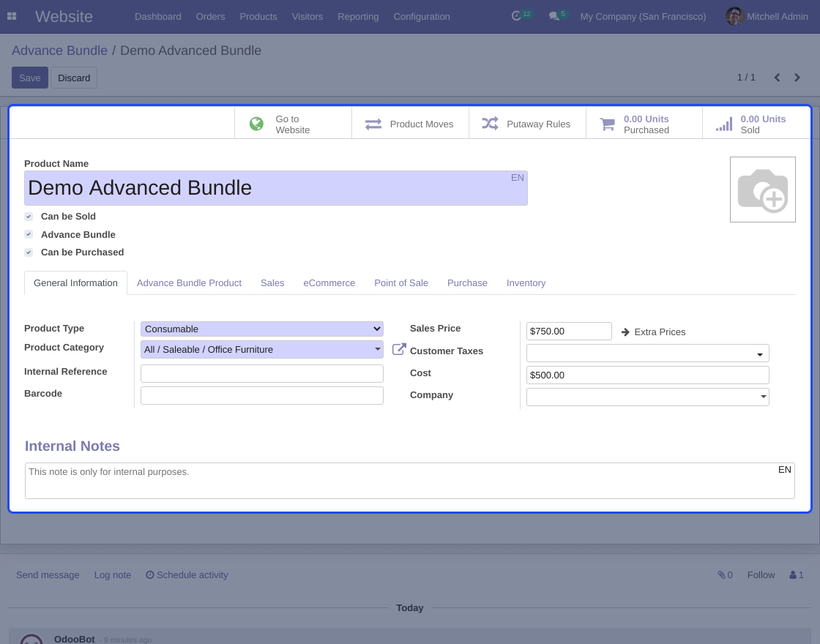This screenshot has width=820, height=644.
Task: Toggle Can be Sold checkbox
Action: click(29, 217)
